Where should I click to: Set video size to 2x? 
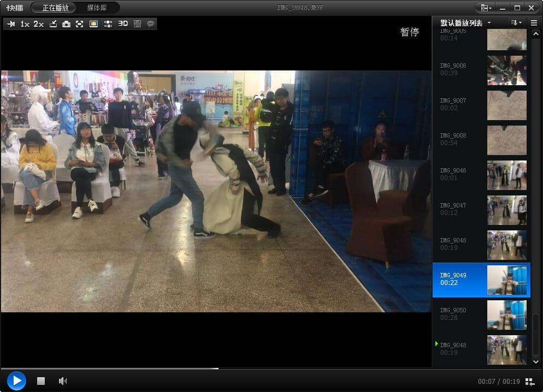[x=38, y=24]
